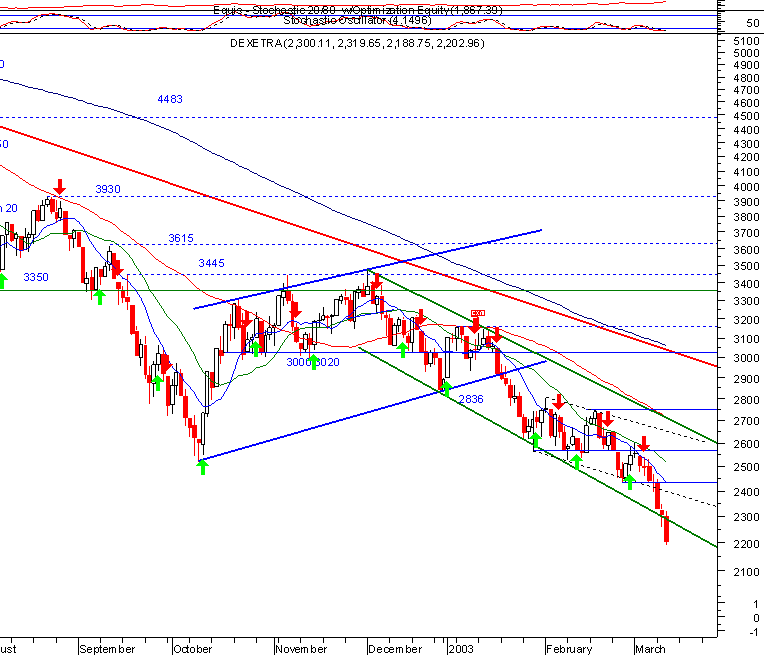Select the DEXETRA price title text
Screen dimensions: 764x655
tap(357, 43)
